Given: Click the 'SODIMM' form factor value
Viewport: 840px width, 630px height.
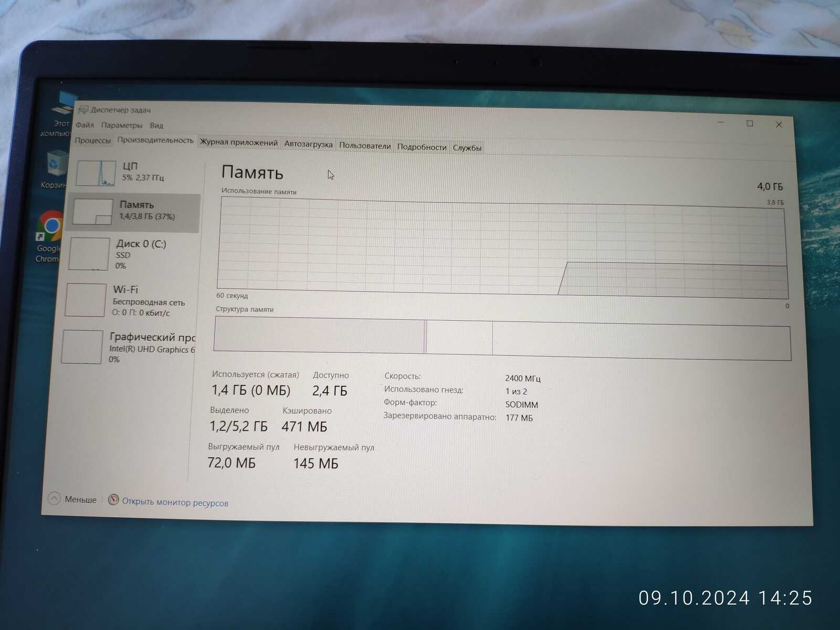Looking at the screenshot, I should click(x=522, y=405).
